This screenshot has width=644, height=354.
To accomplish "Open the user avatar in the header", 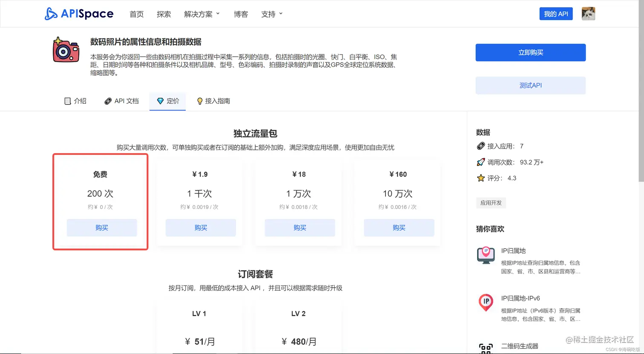I will [588, 13].
